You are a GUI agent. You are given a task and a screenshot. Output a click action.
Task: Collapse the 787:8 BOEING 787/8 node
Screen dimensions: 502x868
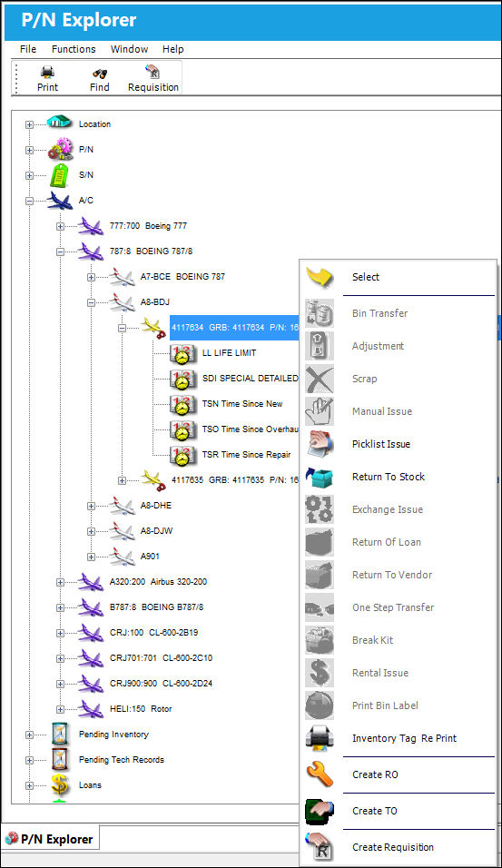(x=60, y=252)
